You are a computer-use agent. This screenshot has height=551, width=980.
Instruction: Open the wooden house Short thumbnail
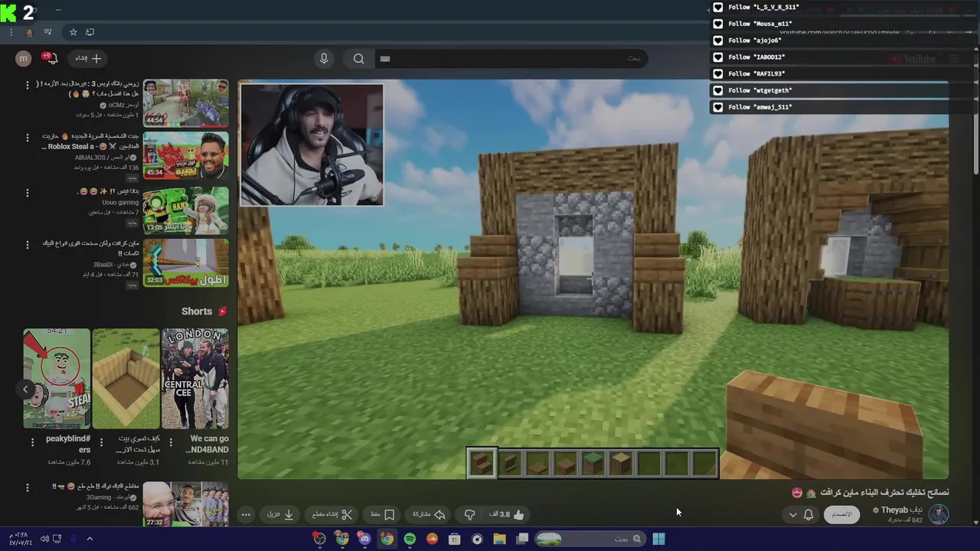click(x=126, y=379)
